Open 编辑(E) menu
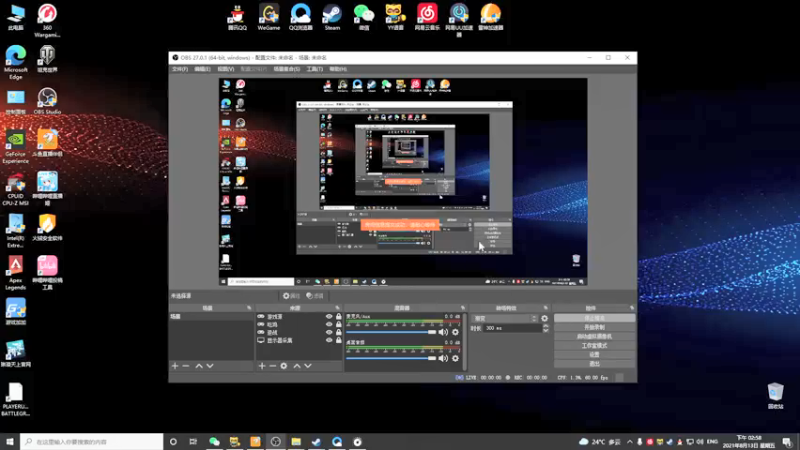Image resolution: width=800 pixels, height=450 pixels. pos(203,69)
